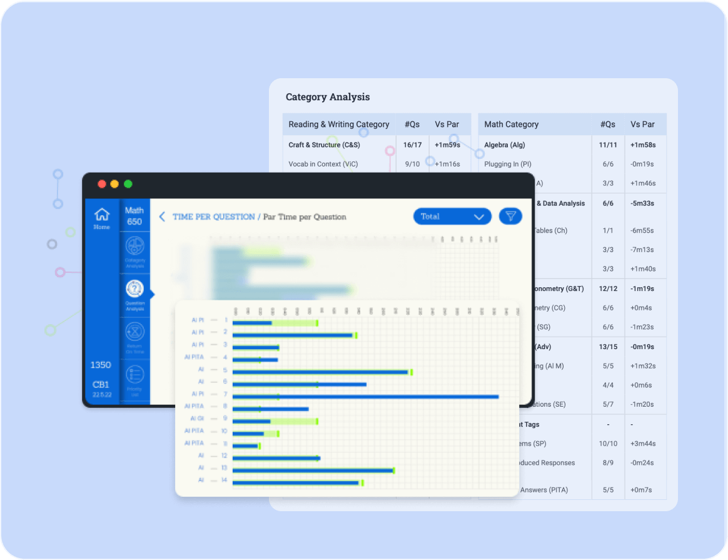Viewport: 728px width, 560px height.
Task: Go to the Home icon in sidebar
Action: click(101, 218)
